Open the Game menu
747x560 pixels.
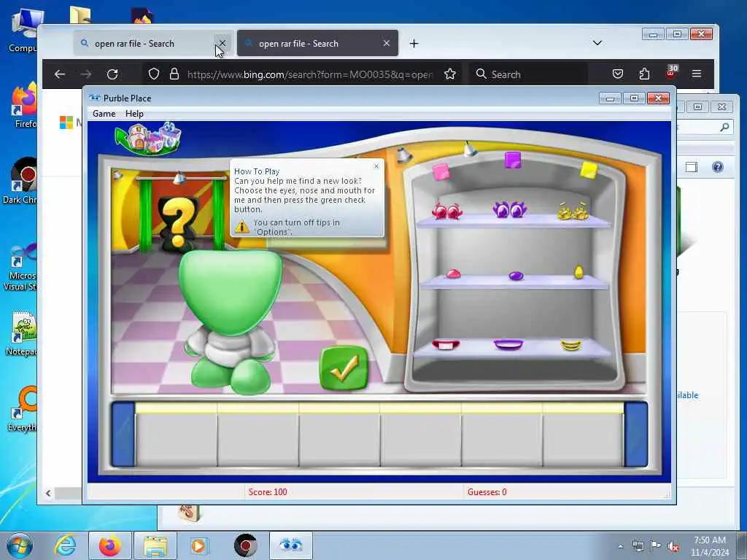click(x=104, y=114)
